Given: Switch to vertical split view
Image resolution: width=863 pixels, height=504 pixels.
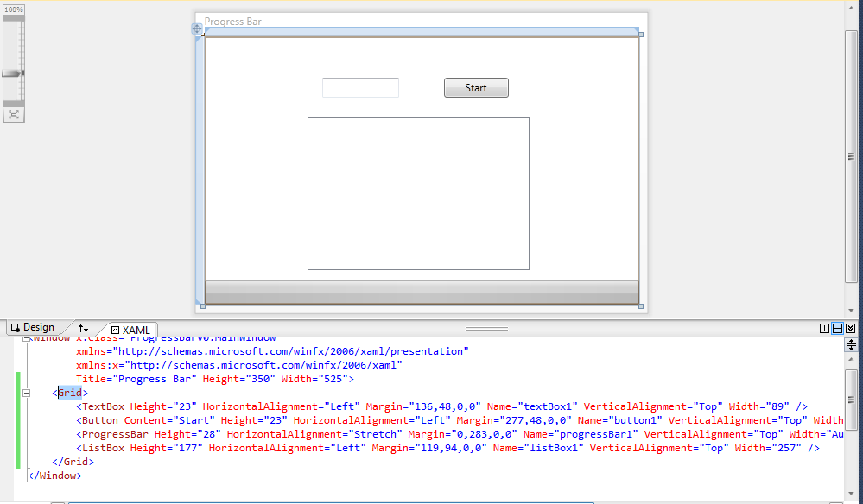Looking at the screenshot, I should click(x=823, y=328).
